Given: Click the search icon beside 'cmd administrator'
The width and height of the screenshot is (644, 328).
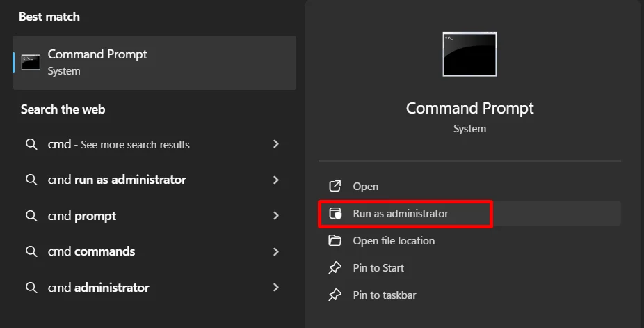Looking at the screenshot, I should 31,288.
